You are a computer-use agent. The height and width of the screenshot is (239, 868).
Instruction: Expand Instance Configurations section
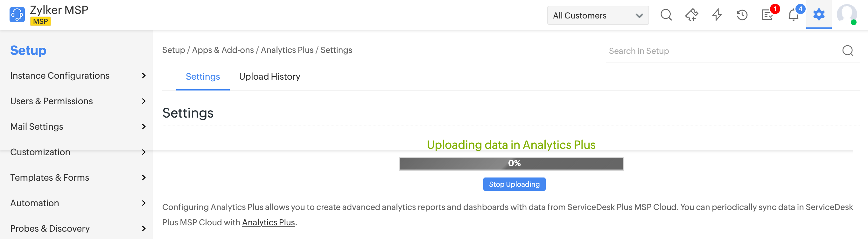click(x=144, y=76)
